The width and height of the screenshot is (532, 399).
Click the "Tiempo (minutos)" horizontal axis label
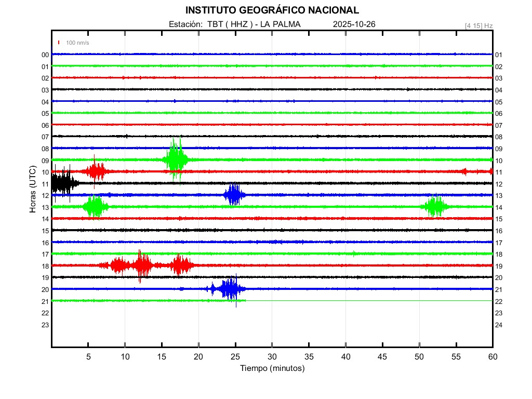click(x=272, y=368)
